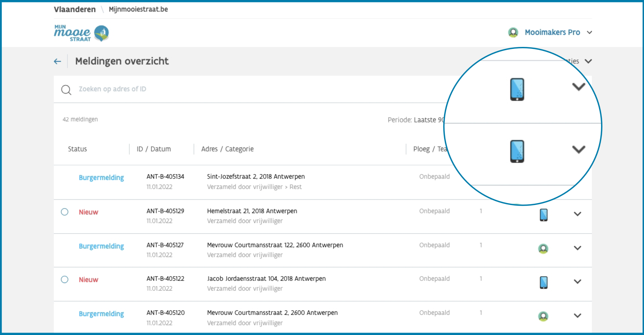Click the user avatar in the Courtmansstraat 2 row
This screenshot has height=335, width=644.
543,316
